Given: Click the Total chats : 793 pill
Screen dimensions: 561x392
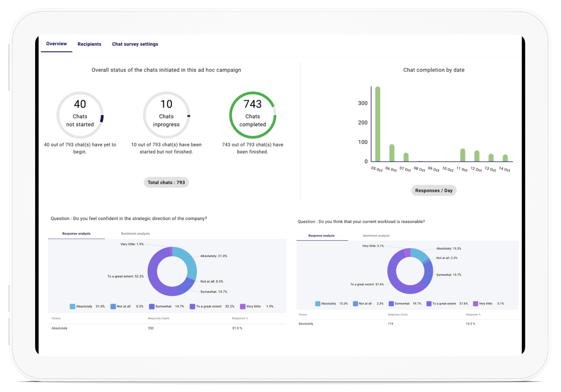Looking at the screenshot, I should (x=166, y=182).
